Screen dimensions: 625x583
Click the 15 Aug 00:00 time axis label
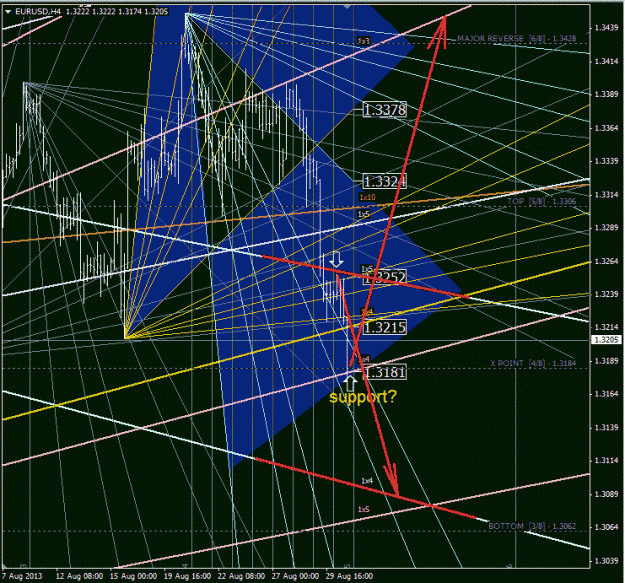pos(134,576)
